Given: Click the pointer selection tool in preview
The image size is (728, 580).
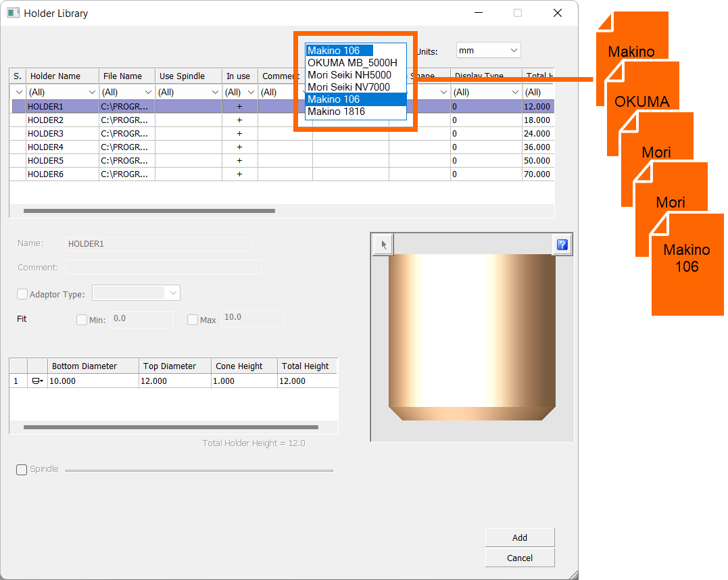Looking at the screenshot, I should pos(383,245).
